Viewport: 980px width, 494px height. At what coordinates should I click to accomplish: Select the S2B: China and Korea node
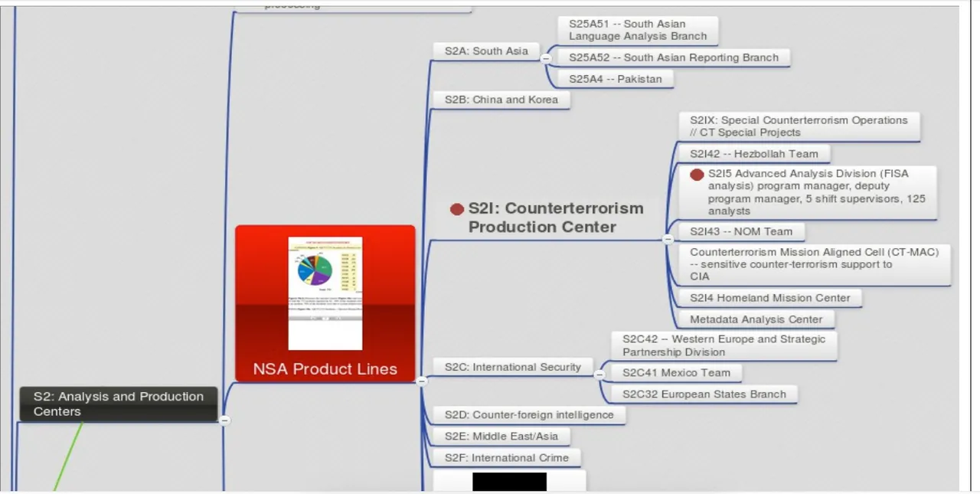pos(501,100)
